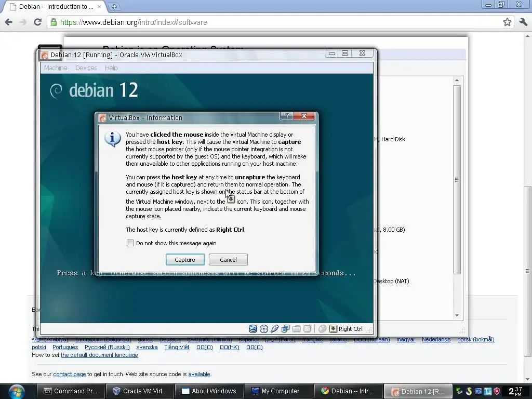The height and width of the screenshot is (399, 532).
Task: Enable 'Do not show this message again'
Action: [x=130, y=243]
